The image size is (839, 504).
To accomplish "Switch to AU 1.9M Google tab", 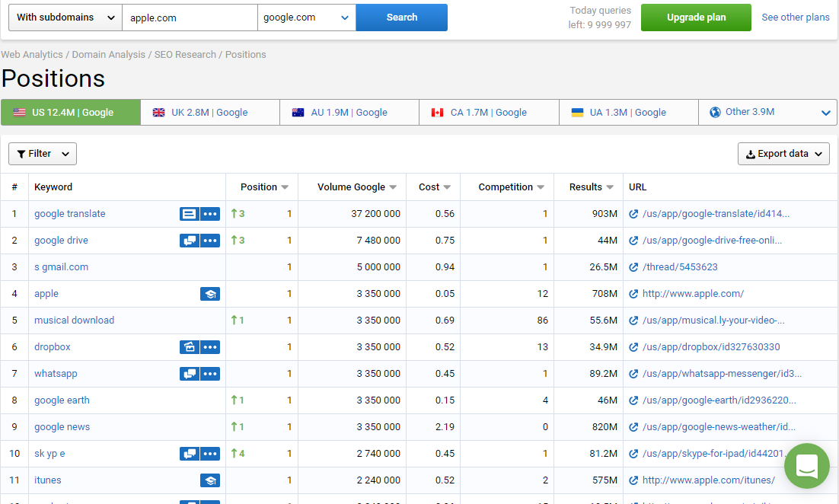I will coord(349,113).
